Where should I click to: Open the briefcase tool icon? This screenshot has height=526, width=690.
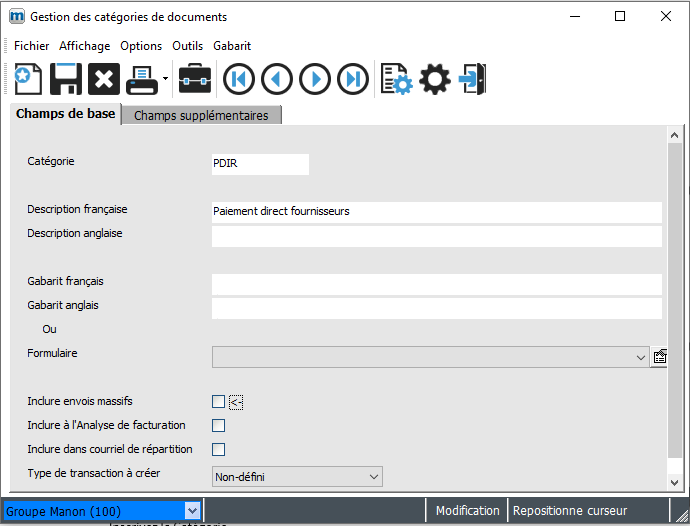pyautogui.click(x=195, y=78)
